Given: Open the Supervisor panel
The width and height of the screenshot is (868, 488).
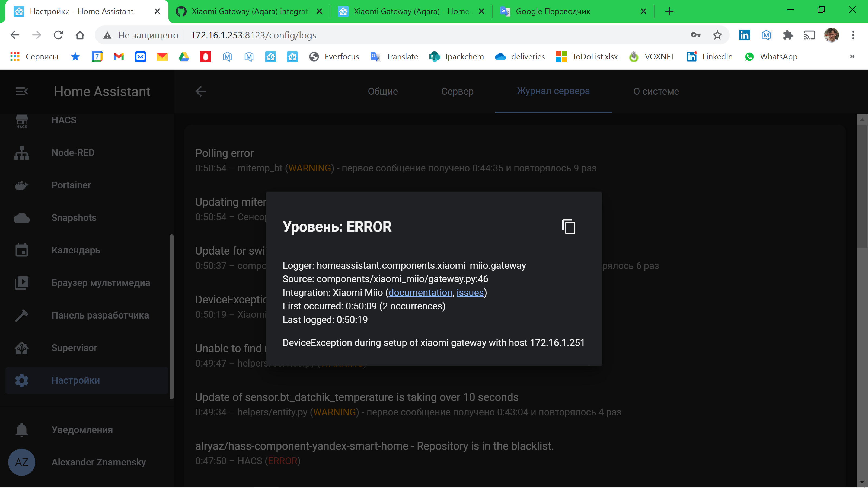Looking at the screenshot, I should click(x=74, y=348).
